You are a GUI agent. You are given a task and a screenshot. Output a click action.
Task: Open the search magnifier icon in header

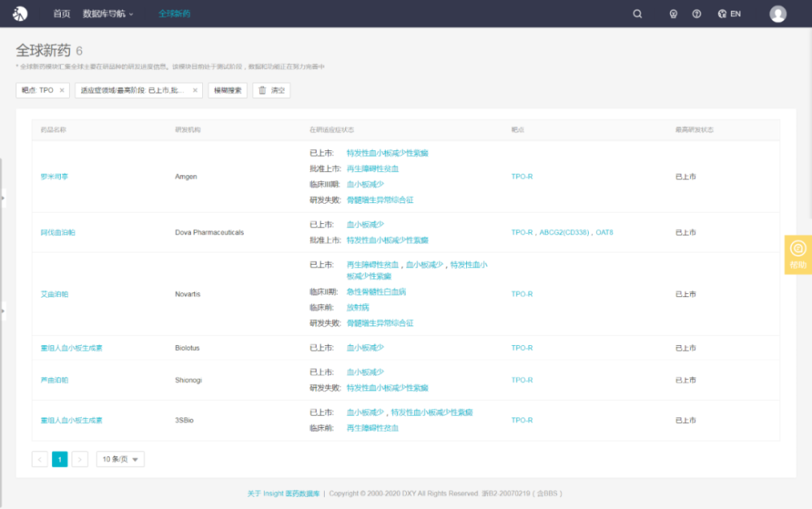pyautogui.click(x=637, y=14)
